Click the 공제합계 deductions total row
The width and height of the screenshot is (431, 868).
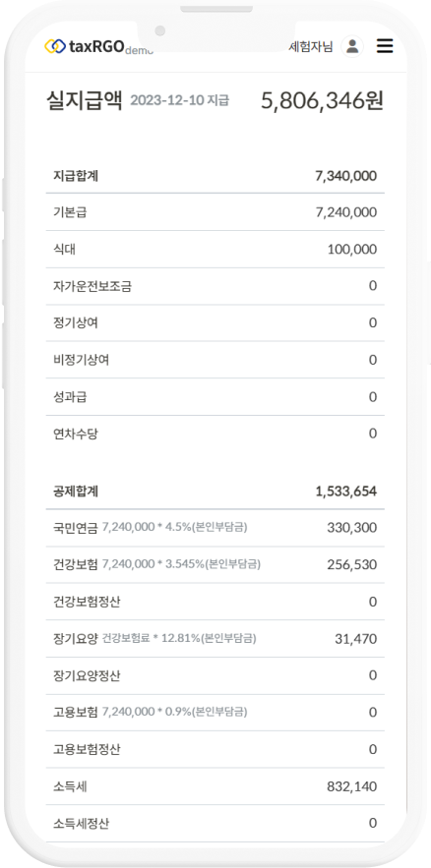tap(215, 492)
